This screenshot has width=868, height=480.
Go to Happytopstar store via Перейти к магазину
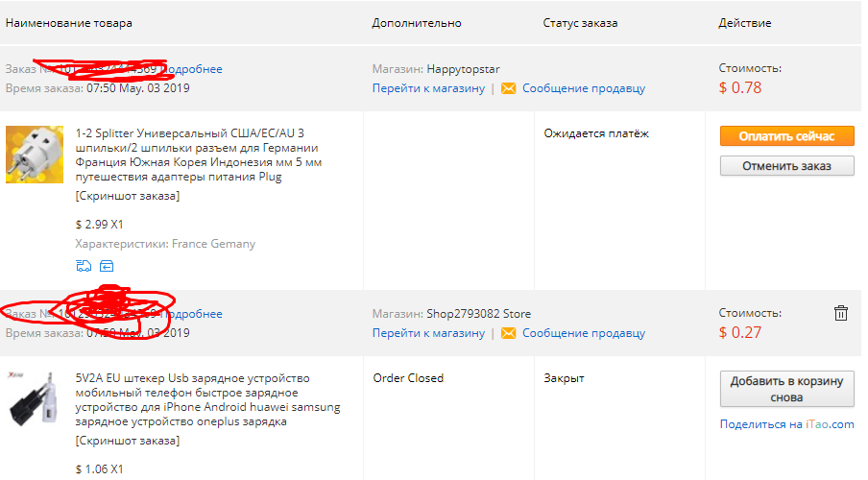(x=428, y=88)
